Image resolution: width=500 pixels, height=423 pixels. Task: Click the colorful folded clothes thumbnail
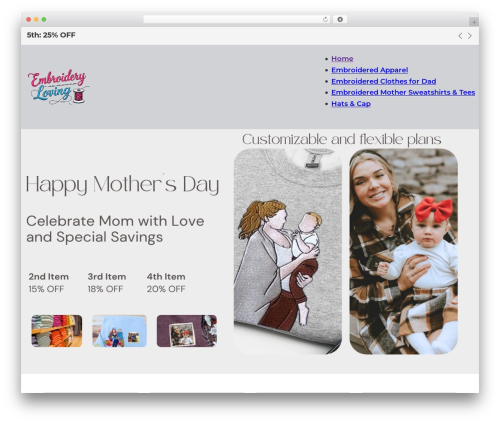(x=57, y=331)
